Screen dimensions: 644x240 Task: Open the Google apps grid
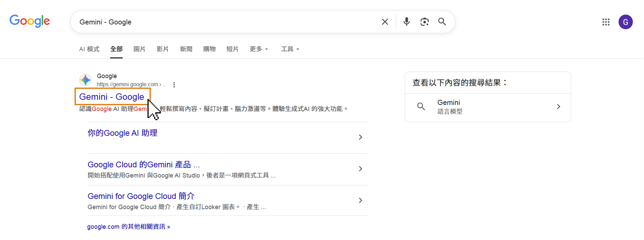coord(606,22)
